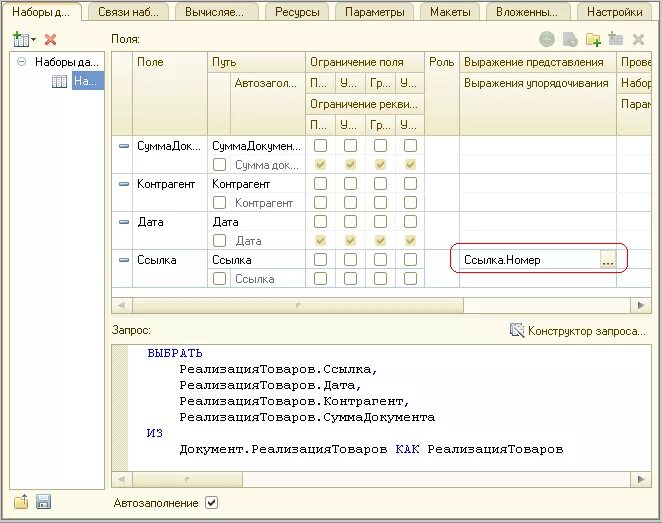Click Выражение представления column header
662x523 pixels.
point(538,62)
